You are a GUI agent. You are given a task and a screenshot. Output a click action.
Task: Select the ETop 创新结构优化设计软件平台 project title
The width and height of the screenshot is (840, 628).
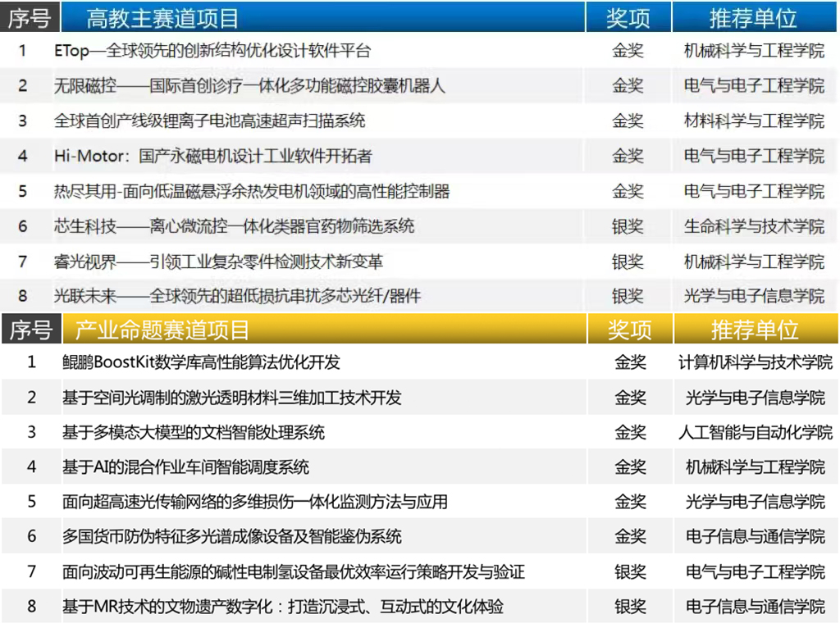[212, 51]
